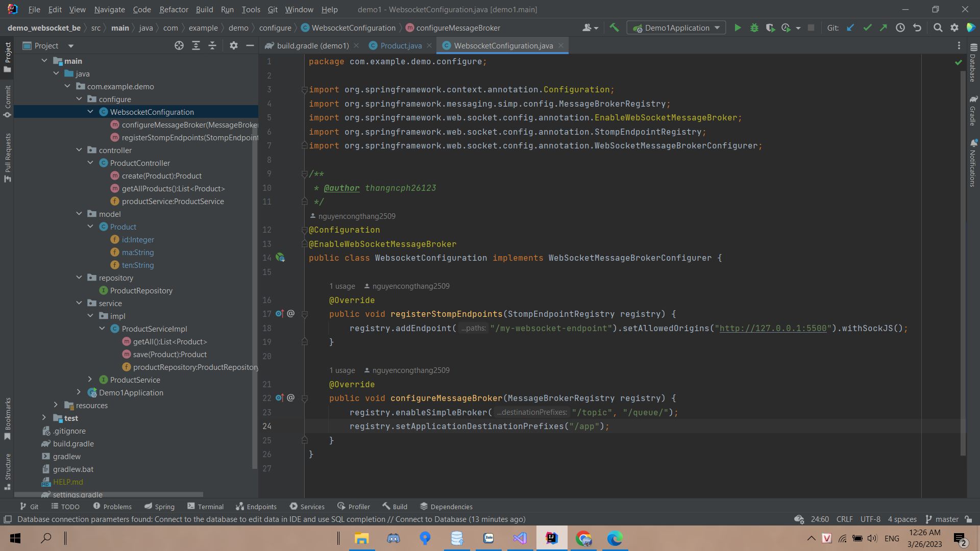Toggle the Commit tool window
This screenshot has height=551, width=980.
(x=8, y=101)
